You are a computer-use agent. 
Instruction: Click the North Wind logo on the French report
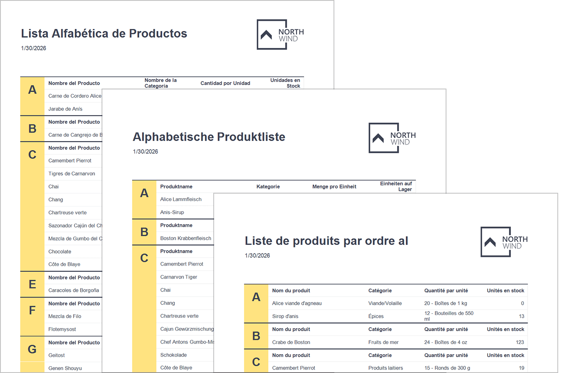(x=504, y=242)
